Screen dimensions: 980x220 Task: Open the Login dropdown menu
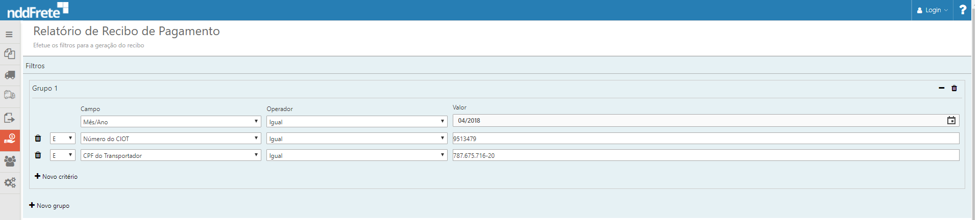point(932,10)
